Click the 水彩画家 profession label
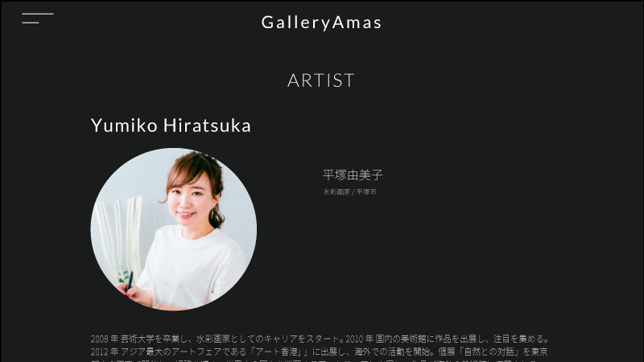The image size is (644, 362). coord(336,191)
